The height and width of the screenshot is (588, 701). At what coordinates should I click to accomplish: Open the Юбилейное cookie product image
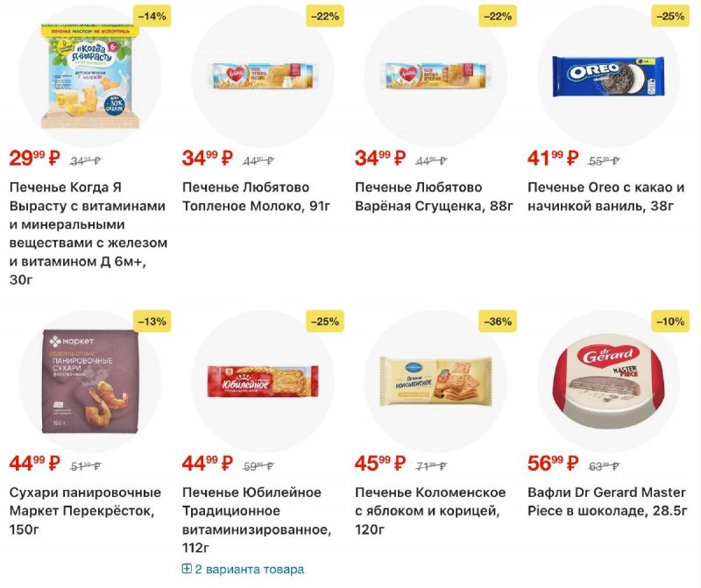(260, 382)
